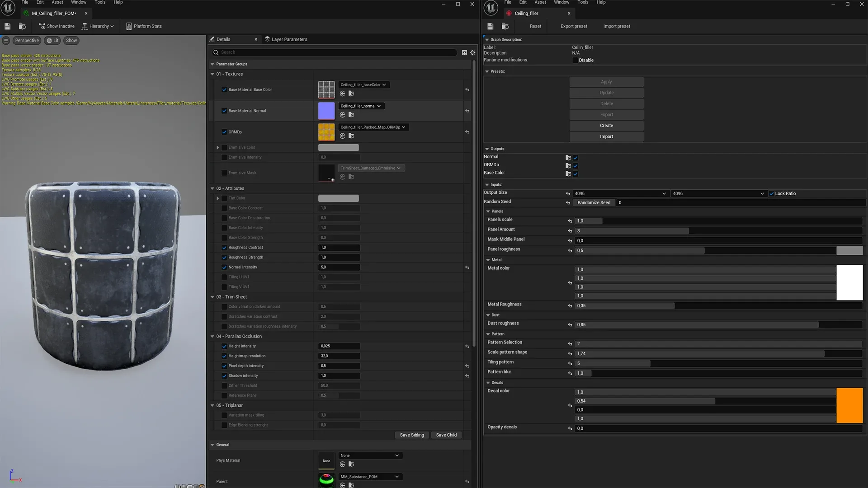The image size is (868, 488).
Task: Reset Normal Intensity to its default value
Action: click(x=467, y=267)
